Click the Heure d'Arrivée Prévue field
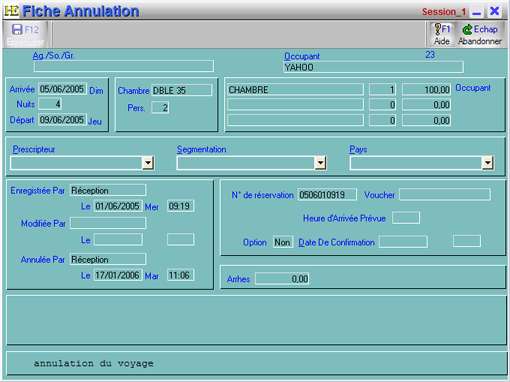The image size is (510, 382). point(406,218)
